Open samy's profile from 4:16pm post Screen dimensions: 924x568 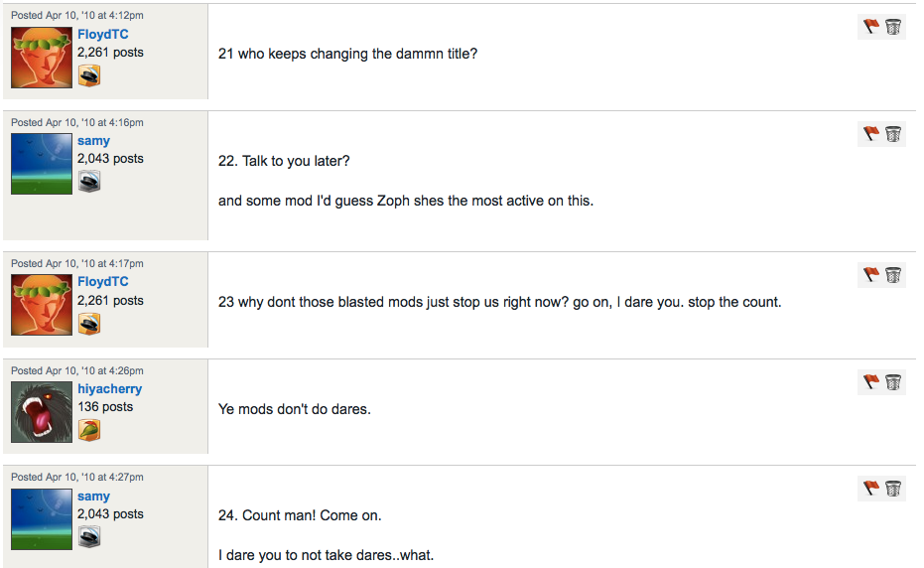[93, 141]
